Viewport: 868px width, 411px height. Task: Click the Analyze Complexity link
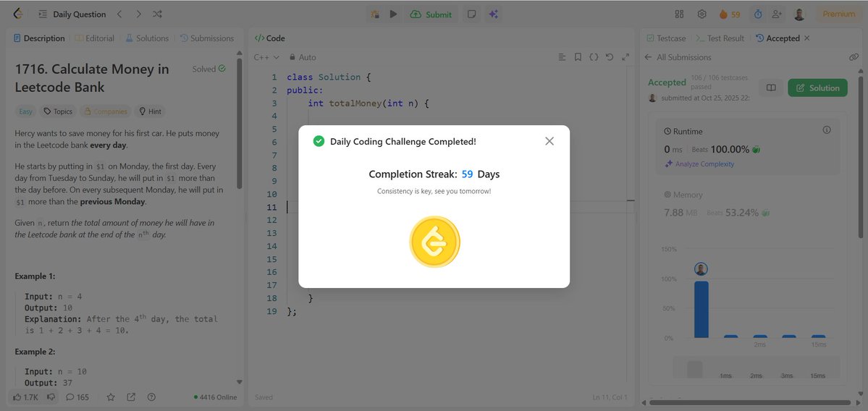click(x=700, y=164)
